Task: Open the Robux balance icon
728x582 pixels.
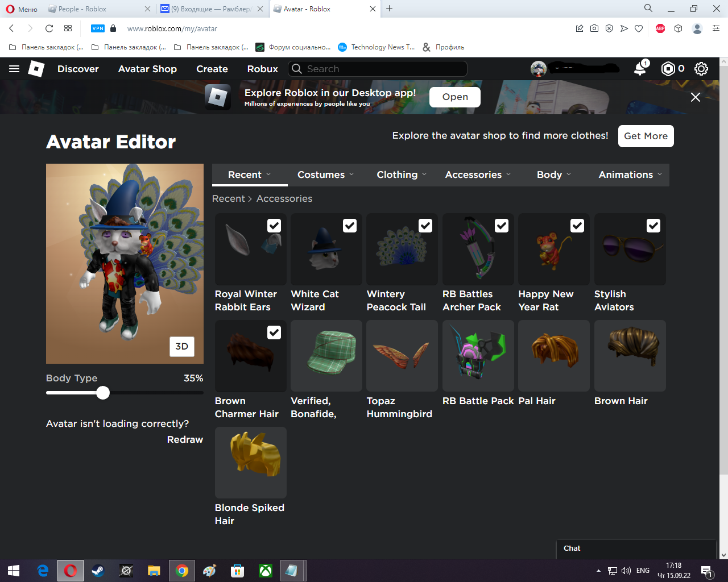Action: (x=668, y=69)
